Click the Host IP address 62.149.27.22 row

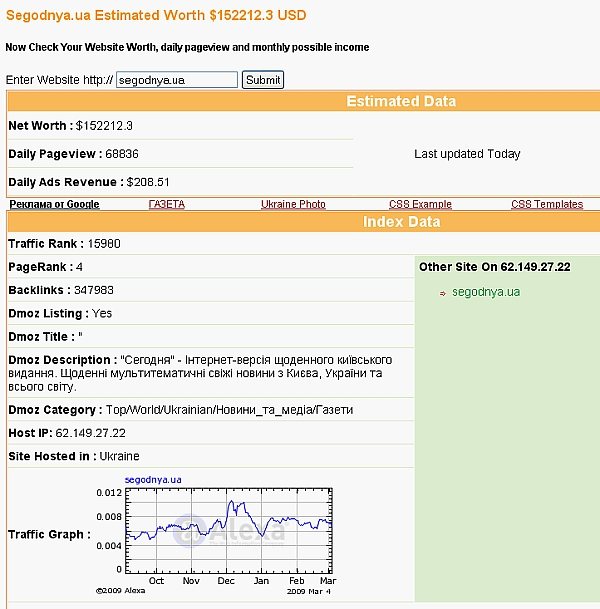coord(90,433)
